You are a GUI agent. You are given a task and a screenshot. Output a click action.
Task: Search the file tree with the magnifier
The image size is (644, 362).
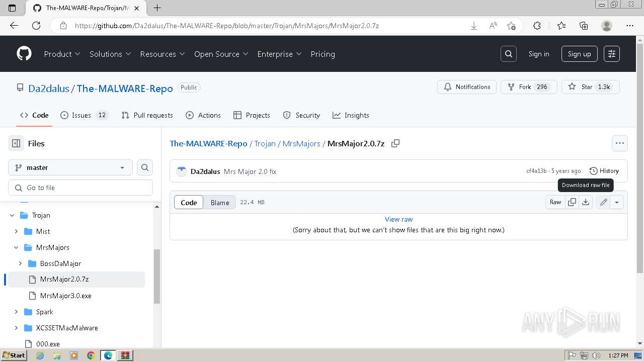tap(145, 167)
